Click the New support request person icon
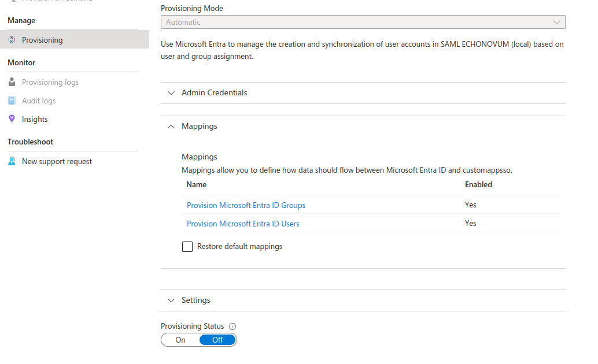This screenshot has height=364, width=598. tap(12, 161)
